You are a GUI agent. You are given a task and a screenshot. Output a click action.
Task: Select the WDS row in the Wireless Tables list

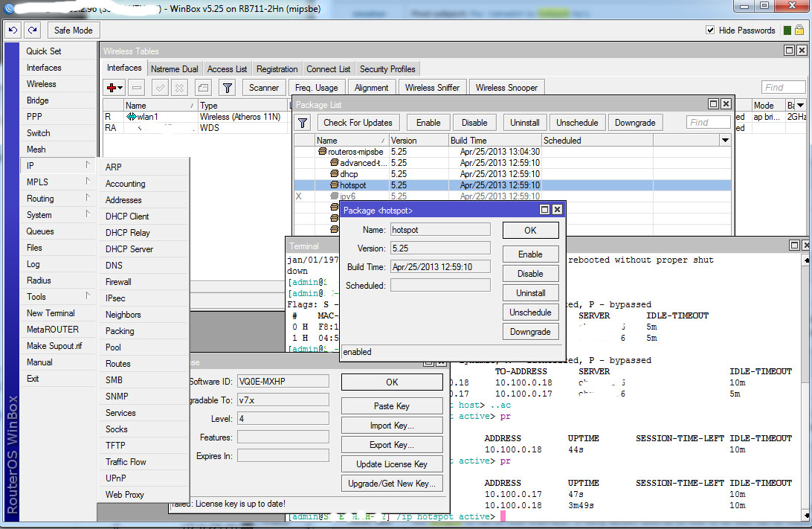197,128
